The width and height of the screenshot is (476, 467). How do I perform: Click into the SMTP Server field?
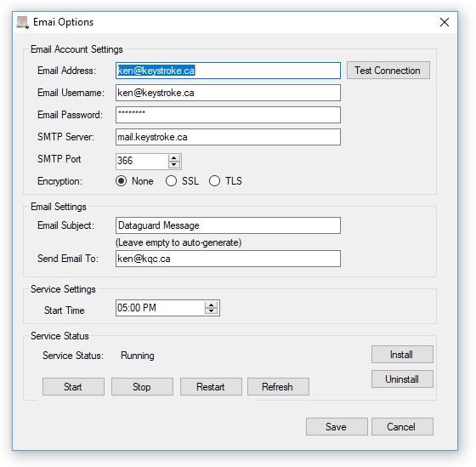tap(228, 137)
